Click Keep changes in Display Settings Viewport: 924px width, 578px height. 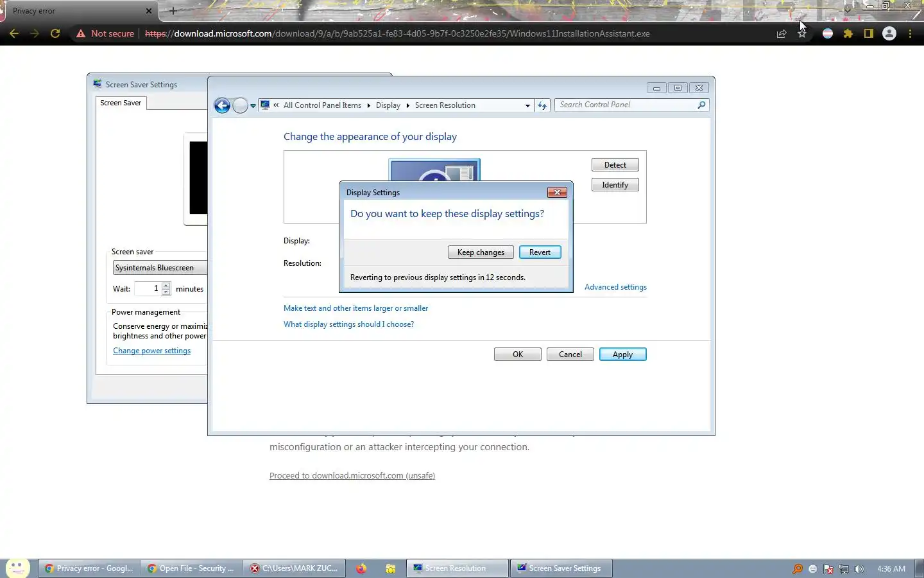[x=481, y=252]
